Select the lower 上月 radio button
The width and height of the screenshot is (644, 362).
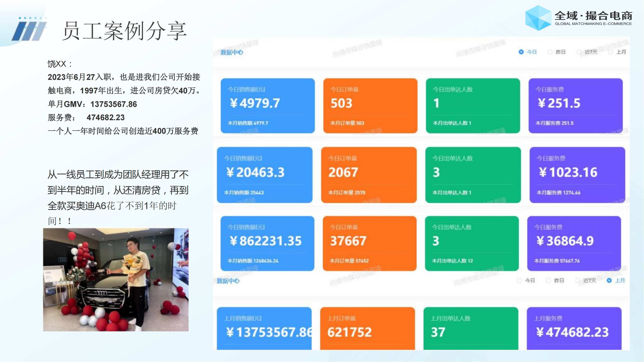609,281
